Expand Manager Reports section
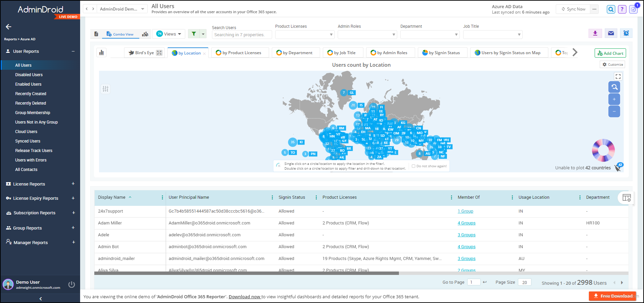Viewport: 644px width, 303px height. pyautogui.click(x=73, y=242)
